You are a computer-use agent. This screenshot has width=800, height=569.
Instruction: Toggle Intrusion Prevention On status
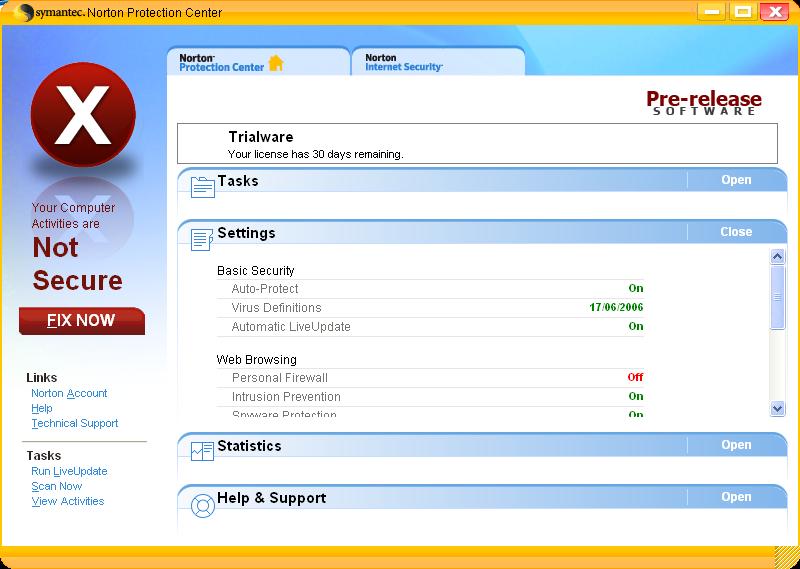(636, 396)
